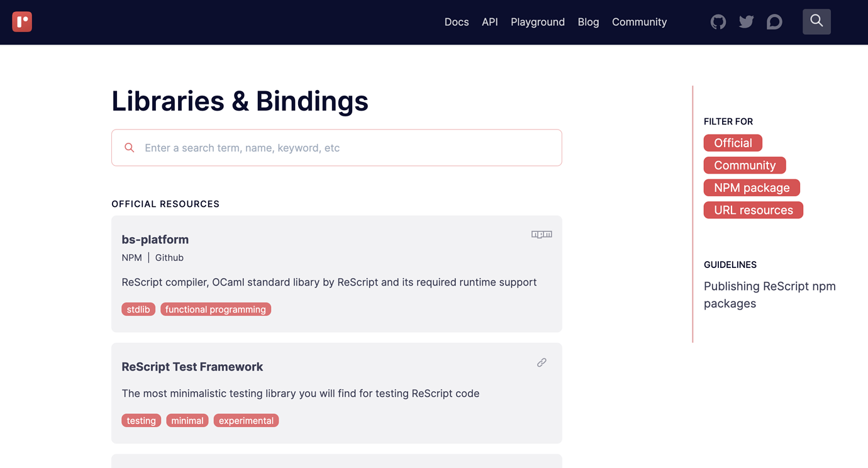Toggle the URL resources filter

point(754,210)
